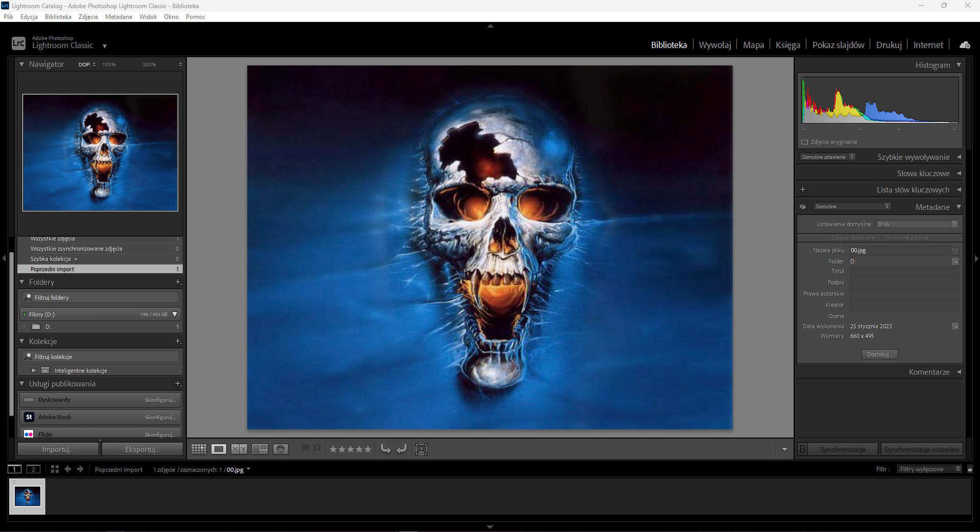This screenshot has height=532, width=980.
Task: Click the Filtruj foldery search field
Action: coord(101,298)
